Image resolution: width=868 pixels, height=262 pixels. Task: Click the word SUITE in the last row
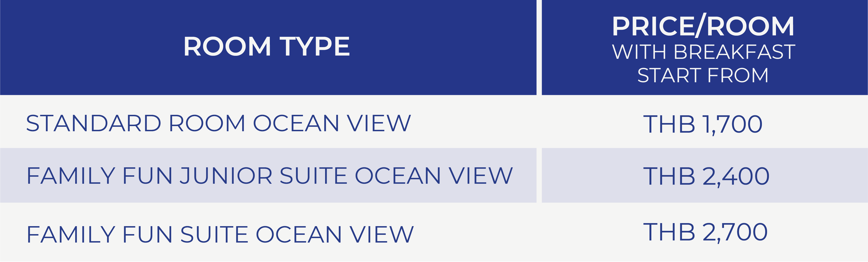pos(214,234)
